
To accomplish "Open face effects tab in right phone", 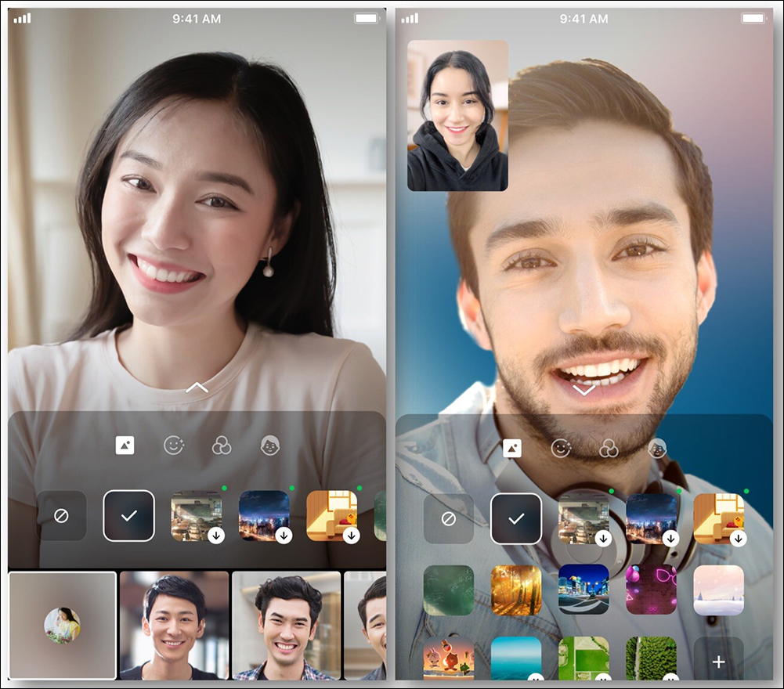I will pos(561,449).
